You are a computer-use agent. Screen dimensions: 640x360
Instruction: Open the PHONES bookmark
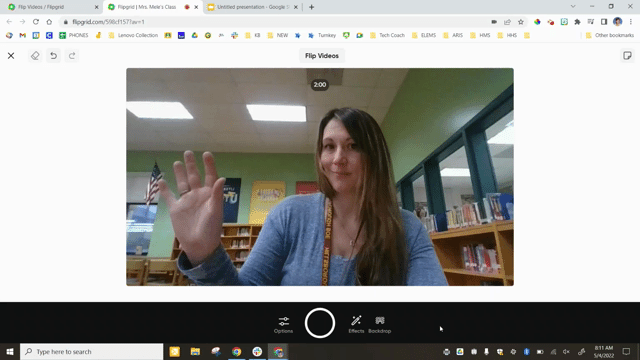(x=74, y=36)
